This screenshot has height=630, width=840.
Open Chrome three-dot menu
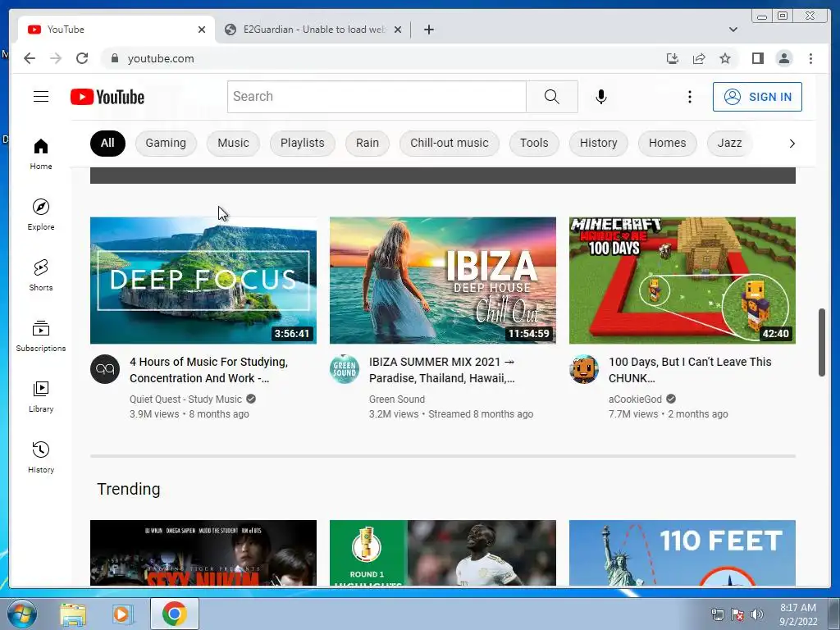810,58
